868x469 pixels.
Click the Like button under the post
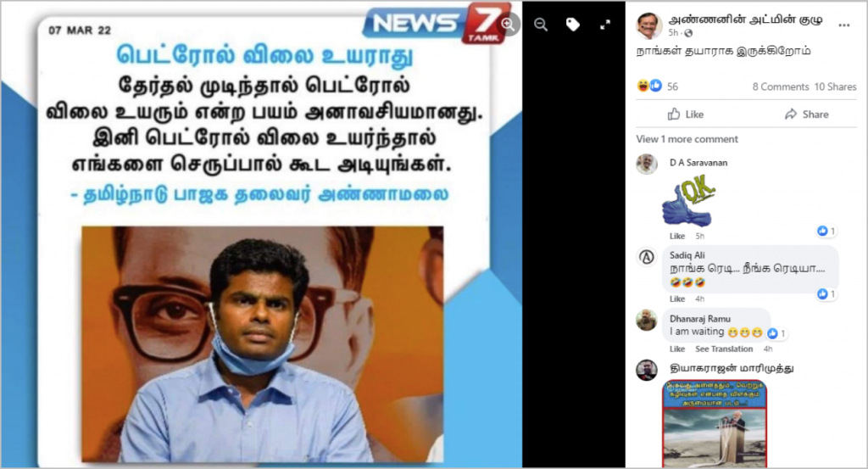tap(685, 114)
